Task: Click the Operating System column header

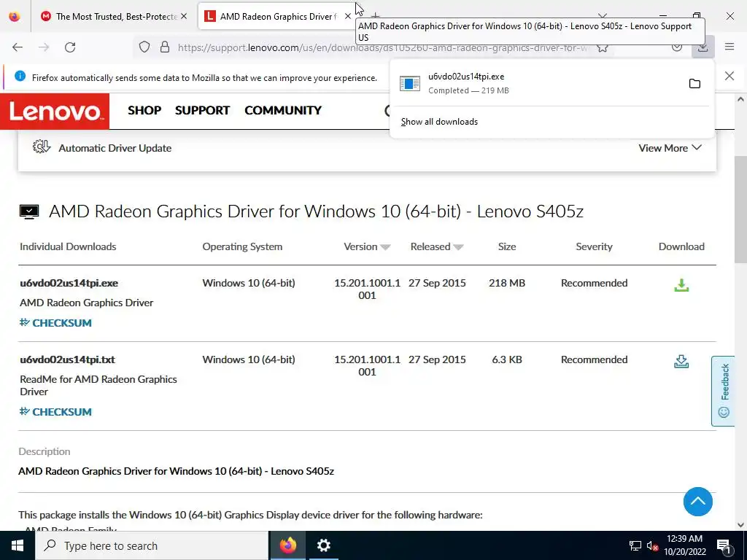Action: [x=242, y=246]
